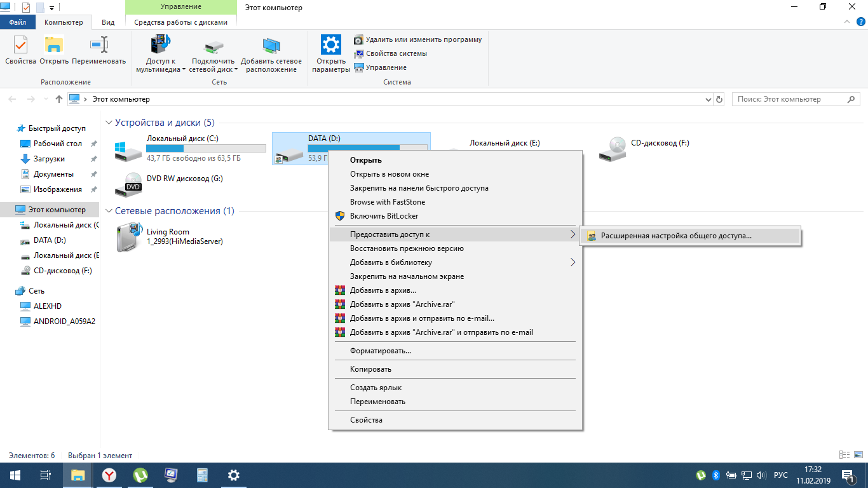This screenshot has width=868, height=488.
Task: Open Документы in navigation pane
Action: [x=53, y=174]
